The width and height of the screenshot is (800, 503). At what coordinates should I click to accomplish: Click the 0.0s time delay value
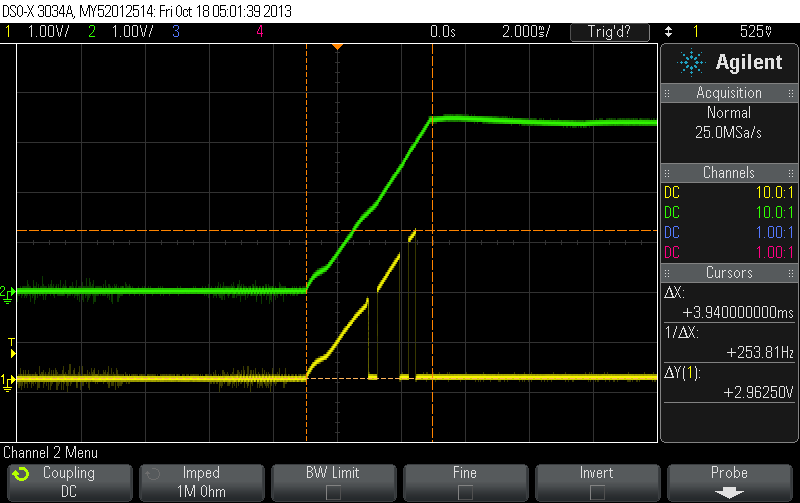pyautogui.click(x=443, y=32)
